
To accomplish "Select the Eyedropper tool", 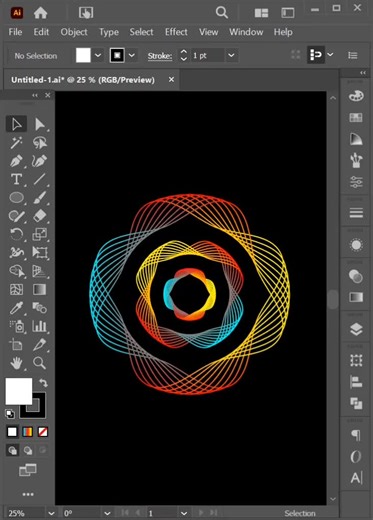I will (16, 308).
